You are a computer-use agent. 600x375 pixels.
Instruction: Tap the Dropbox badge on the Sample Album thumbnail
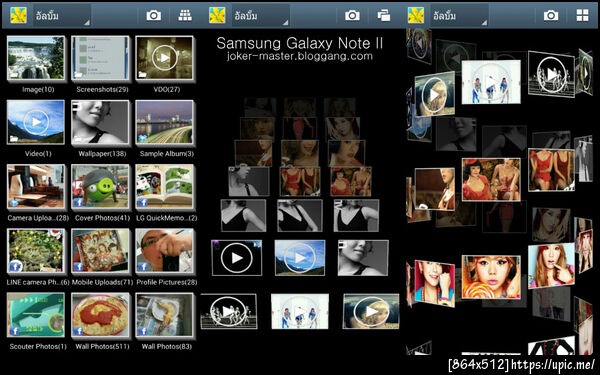pyautogui.click(x=143, y=138)
